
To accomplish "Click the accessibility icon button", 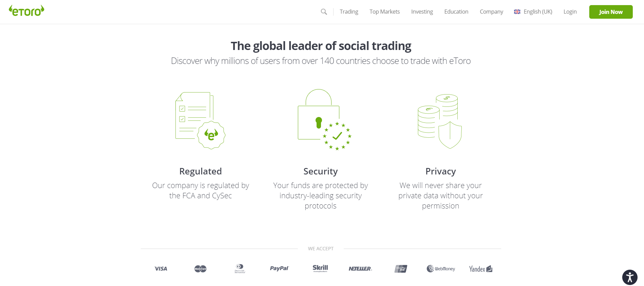I will click(x=630, y=277).
